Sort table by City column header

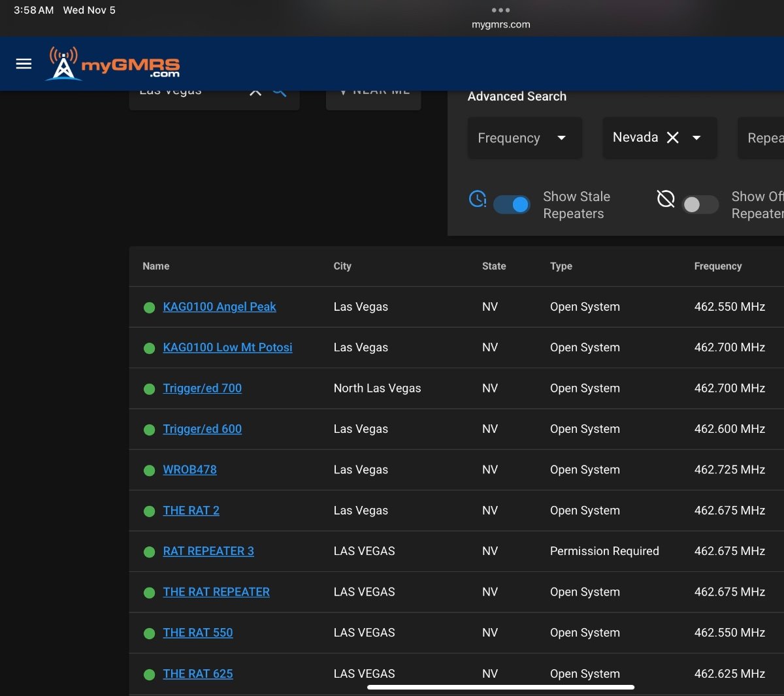(342, 266)
